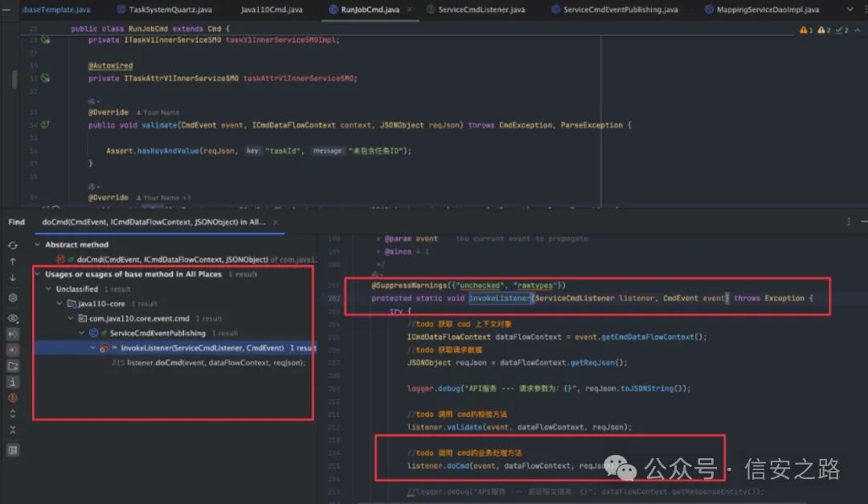868x504 pixels.
Task: Switch to MappingServiceDaoImpl.java tab
Action: point(762,10)
